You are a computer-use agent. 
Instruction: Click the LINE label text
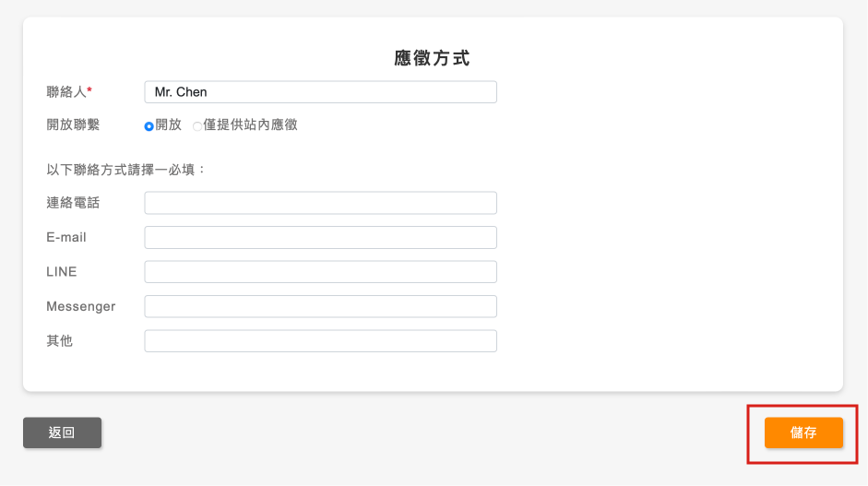(x=62, y=272)
